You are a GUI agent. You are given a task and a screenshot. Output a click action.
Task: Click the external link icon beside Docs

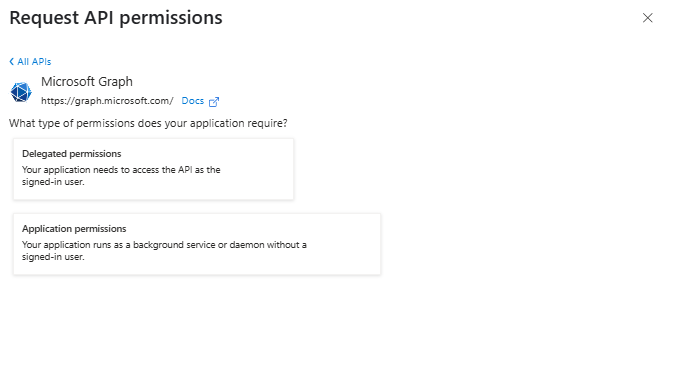tap(214, 102)
